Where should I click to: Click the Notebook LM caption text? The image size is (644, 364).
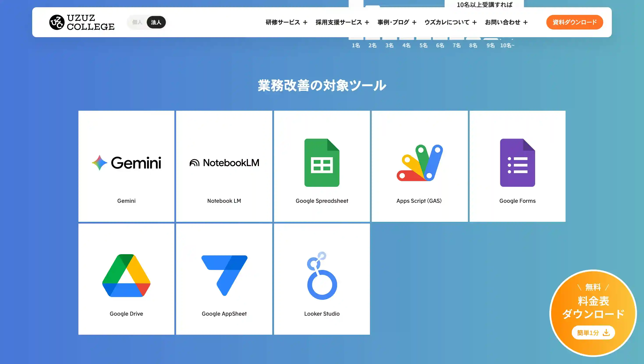click(224, 201)
